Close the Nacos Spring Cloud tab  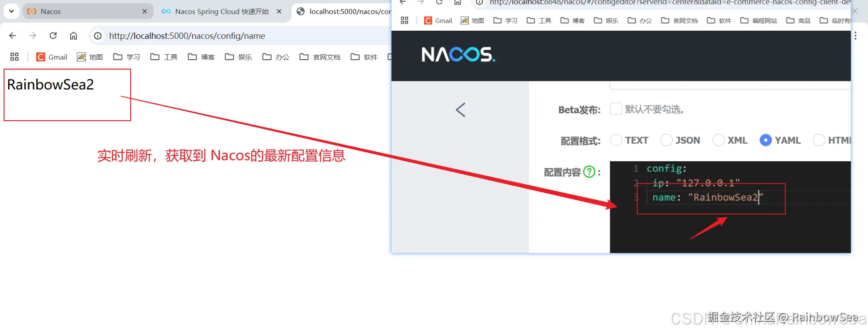279,11
